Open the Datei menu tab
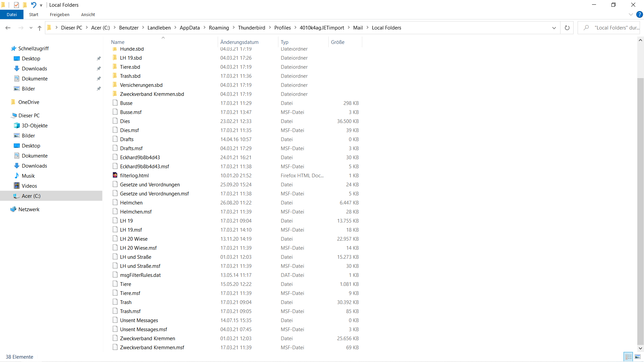Viewport: 644px width, 362px height. coord(12,14)
